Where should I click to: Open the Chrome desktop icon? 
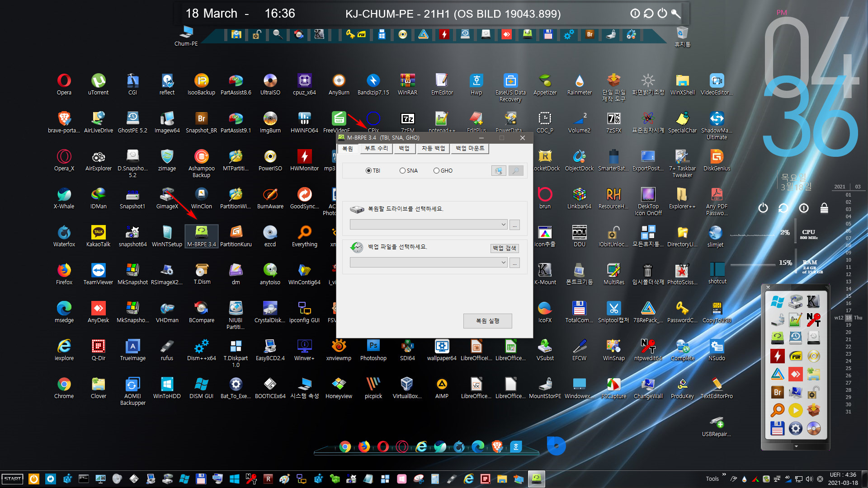64,388
